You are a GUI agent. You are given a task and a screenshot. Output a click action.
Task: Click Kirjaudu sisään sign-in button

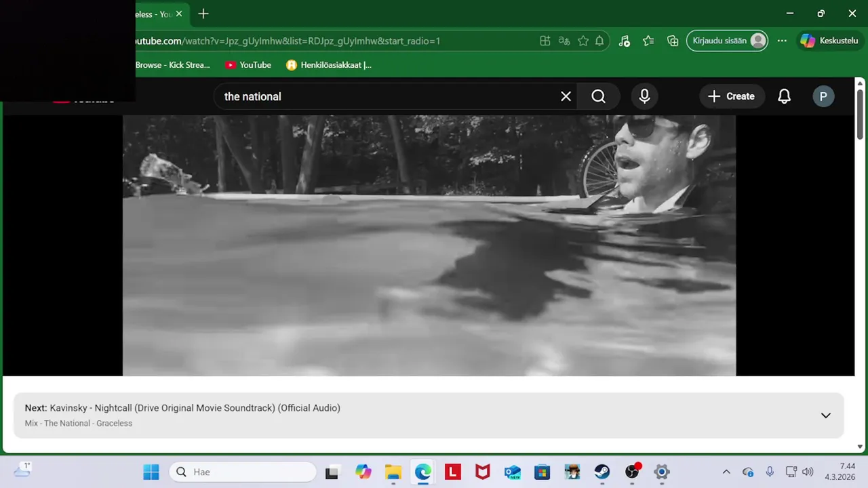click(x=728, y=41)
